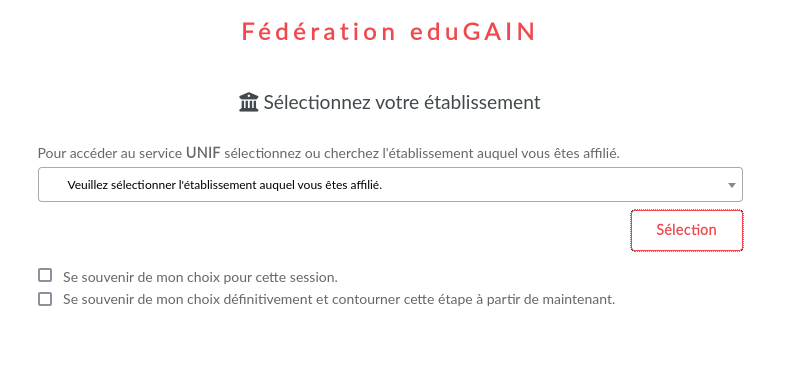This screenshot has width=794, height=386.
Task: Click the Sélection button
Action: pos(687,230)
